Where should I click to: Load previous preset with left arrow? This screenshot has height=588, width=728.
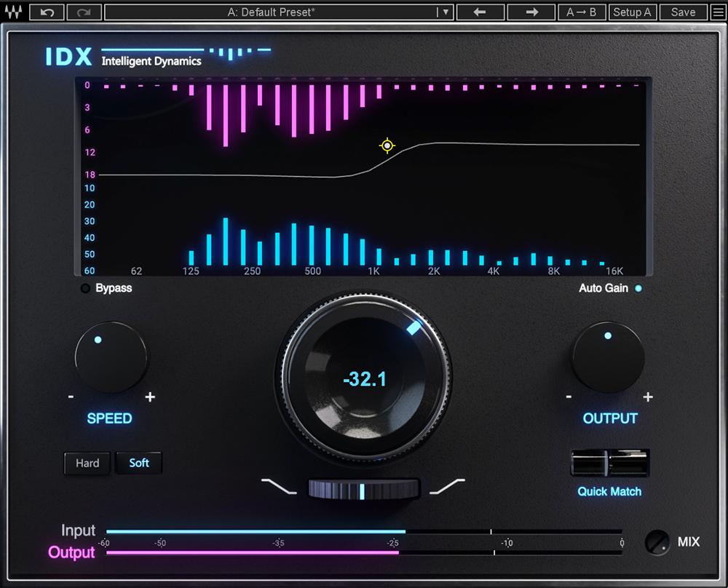[480, 12]
